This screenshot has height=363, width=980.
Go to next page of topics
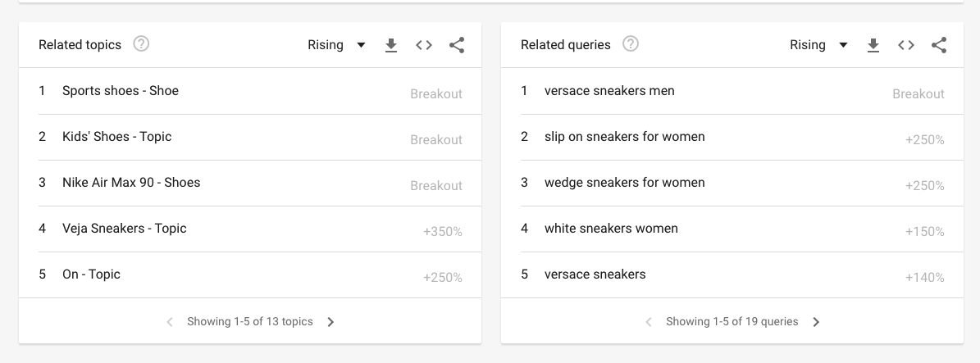(331, 322)
